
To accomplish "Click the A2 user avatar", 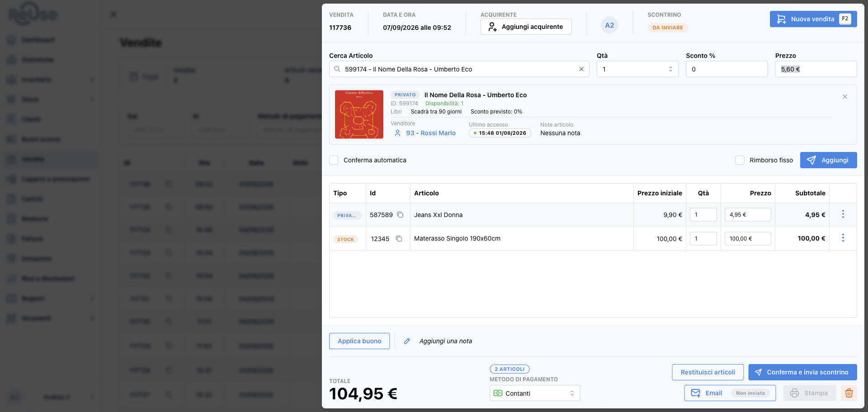I will pyautogui.click(x=609, y=25).
